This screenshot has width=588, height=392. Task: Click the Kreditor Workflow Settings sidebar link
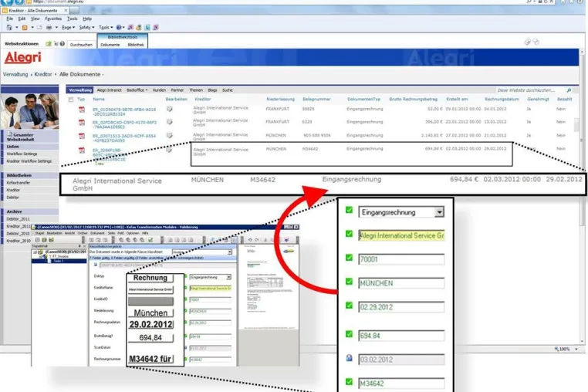point(29,161)
